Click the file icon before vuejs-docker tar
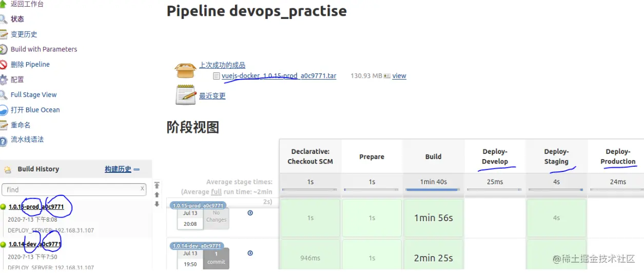 [x=217, y=76]
